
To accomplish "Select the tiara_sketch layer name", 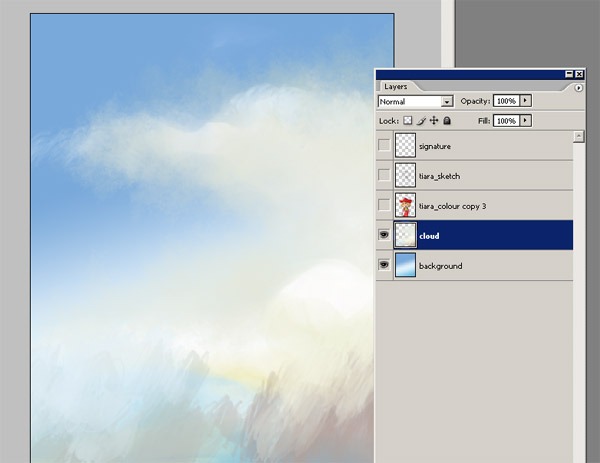I will [x=439, y=176].
